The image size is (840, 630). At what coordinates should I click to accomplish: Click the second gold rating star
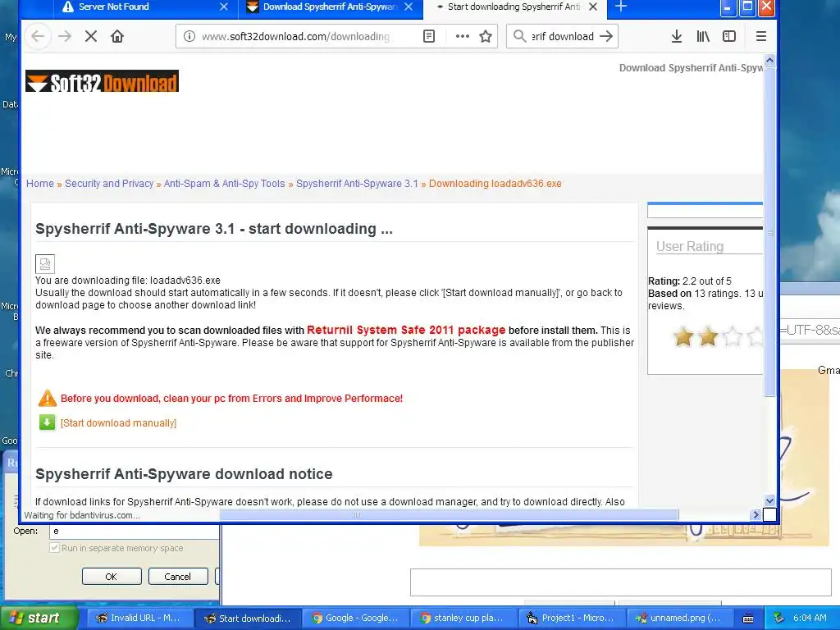pos(708,336)
